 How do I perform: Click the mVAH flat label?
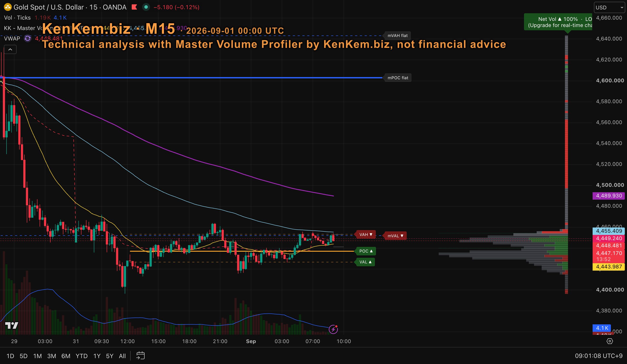click(398, 35)
